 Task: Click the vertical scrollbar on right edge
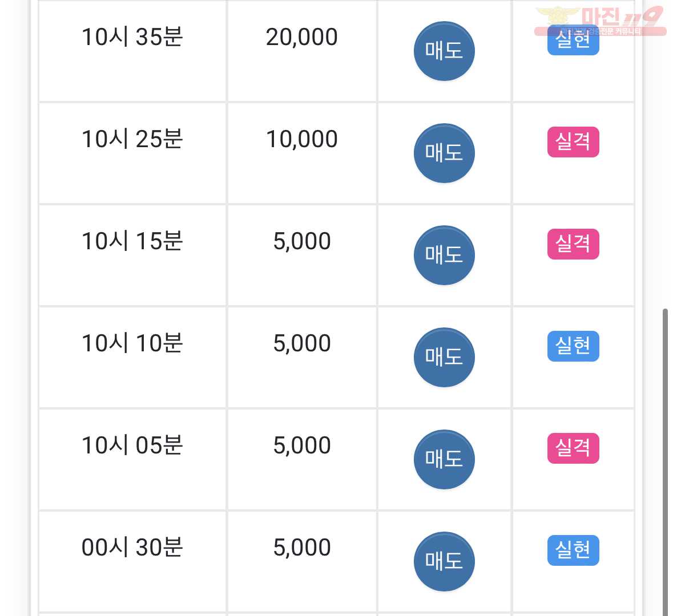pyautogui.click(x=665, y=461)
